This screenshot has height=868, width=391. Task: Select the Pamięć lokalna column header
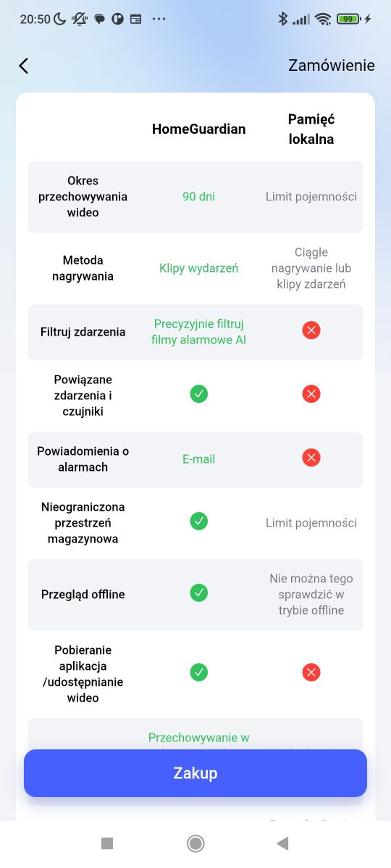311,129
